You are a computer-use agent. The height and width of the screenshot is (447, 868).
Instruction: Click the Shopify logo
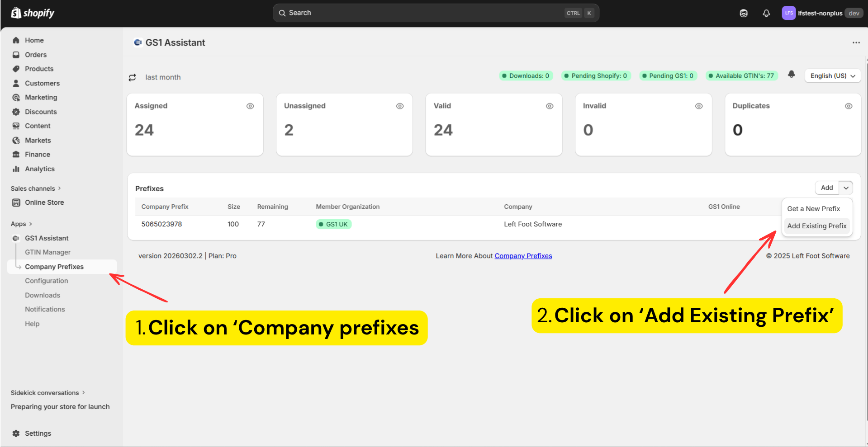(x=33, y=13)
